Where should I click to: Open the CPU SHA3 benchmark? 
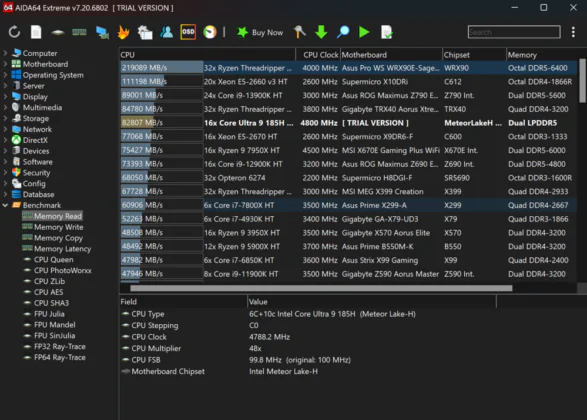51,303
